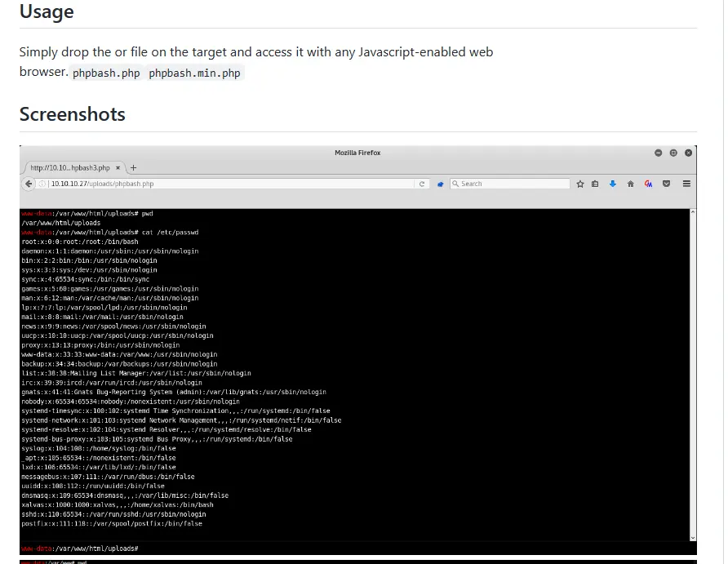This screenshot has width=728, height=564.
Task: Click the Usage heading
Action: (47, 11)
